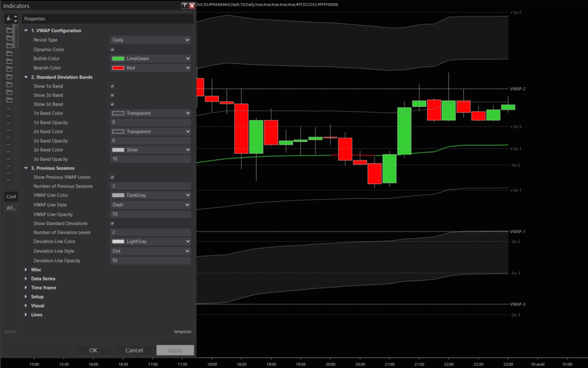
Task: Click the down arrow above the indicator list
Action: pos(15,21)
